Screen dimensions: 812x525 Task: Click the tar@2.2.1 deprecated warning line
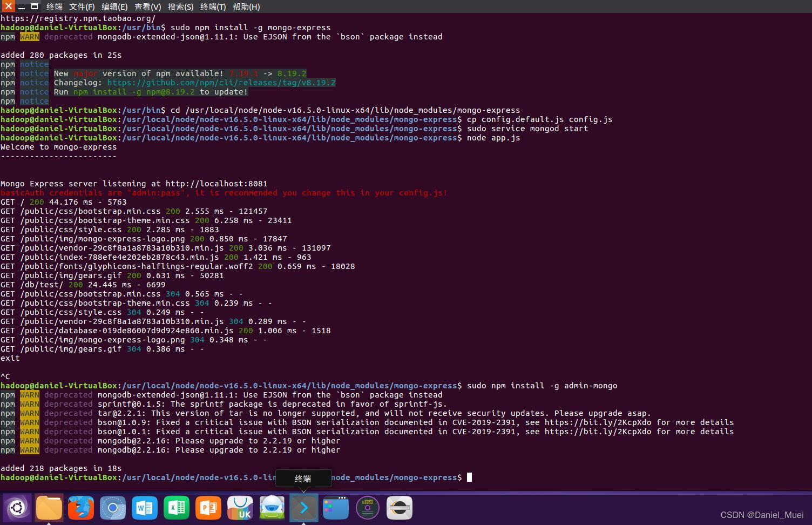tap(326, 413)
